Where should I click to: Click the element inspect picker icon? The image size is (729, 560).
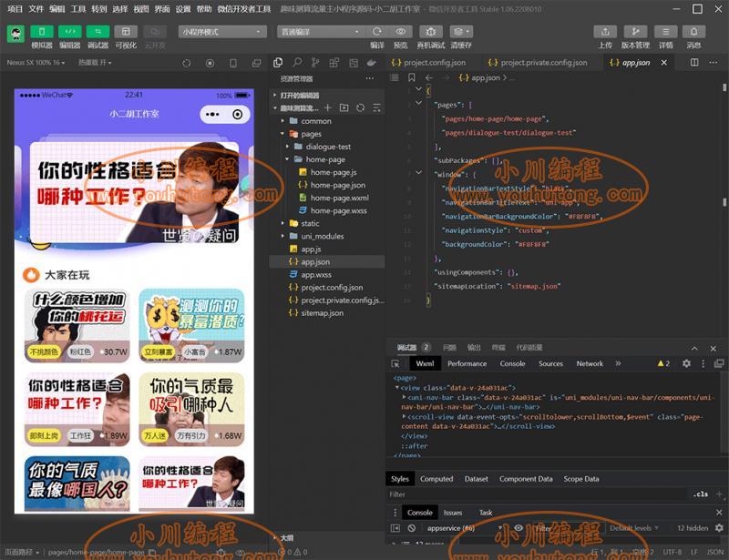(395, 363)
